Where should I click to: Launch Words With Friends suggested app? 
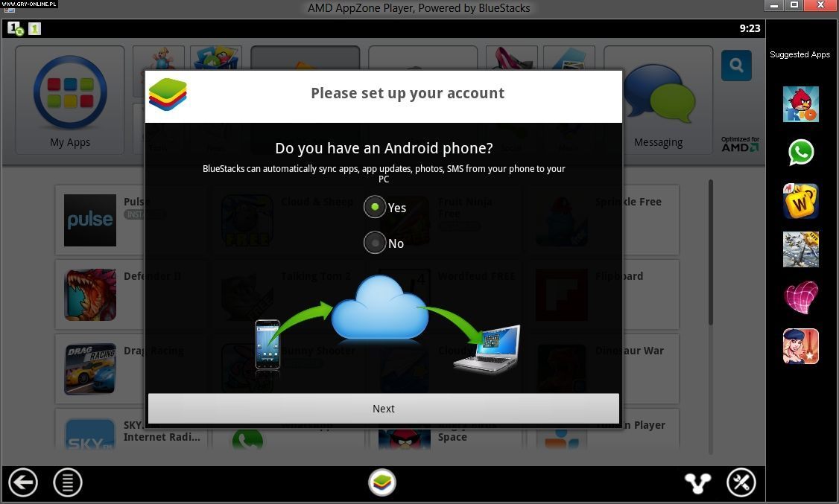coord(800,201)
